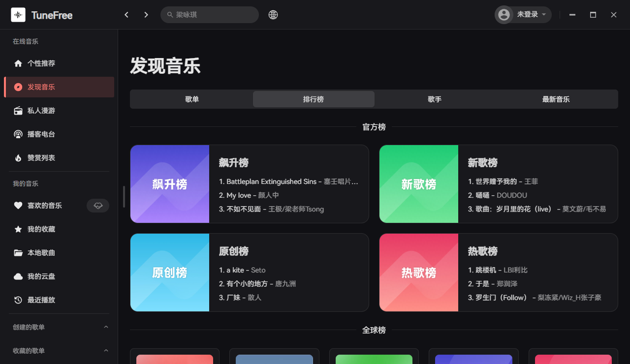The width and height of the screenshot is (630, 364).
Task: Switch to the 歌手 tab
Action: coord(435,99)
